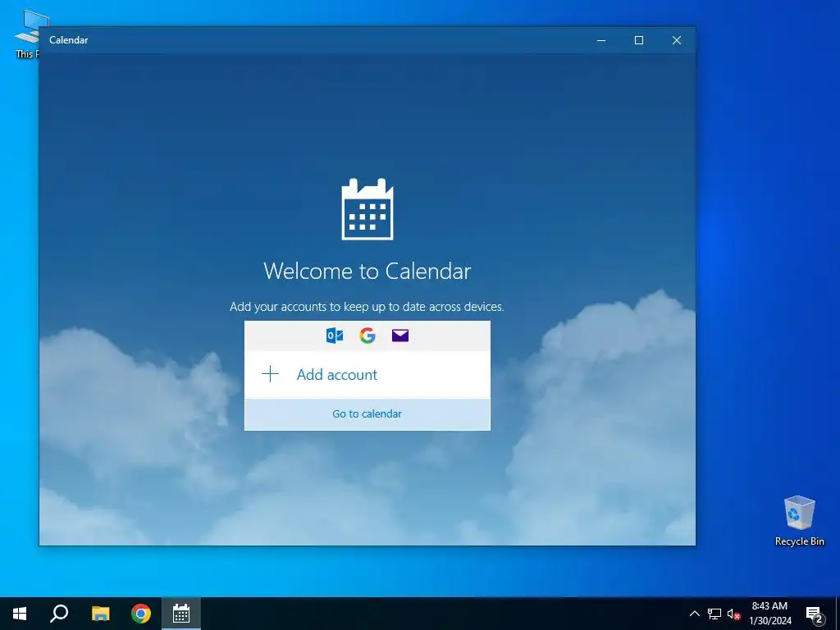Screen dimensions: 840x630
Task: Open taskbar search magnifier
Action: pos(59,614)
